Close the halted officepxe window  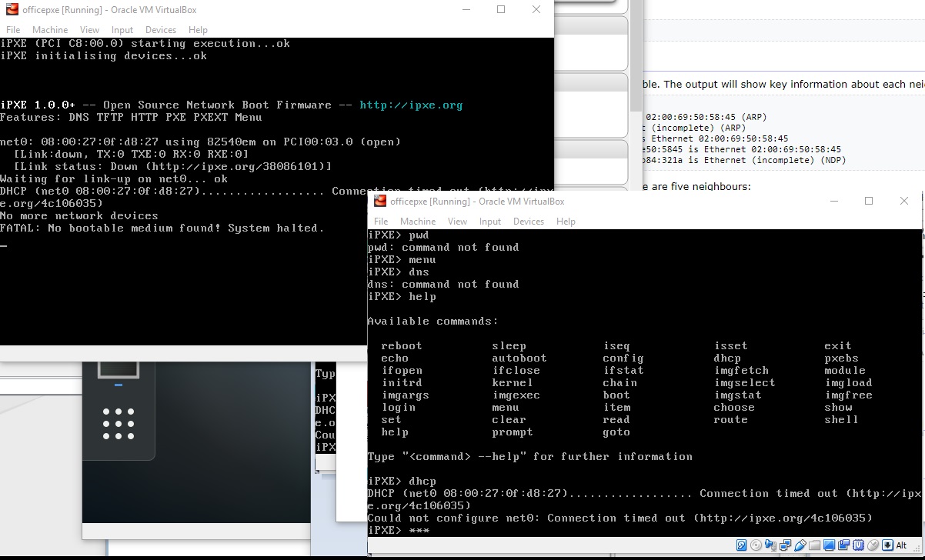tap(536, 9)
